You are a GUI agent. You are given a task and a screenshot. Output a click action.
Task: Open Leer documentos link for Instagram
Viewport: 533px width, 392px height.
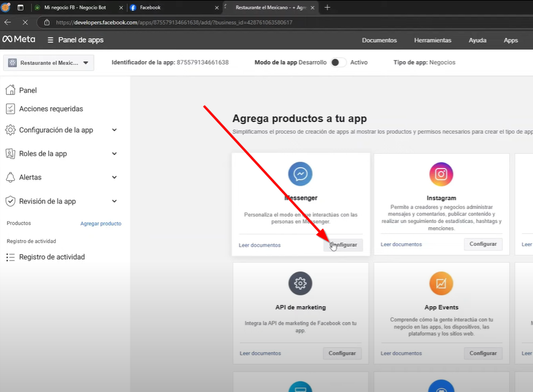(x=401, y=244)
